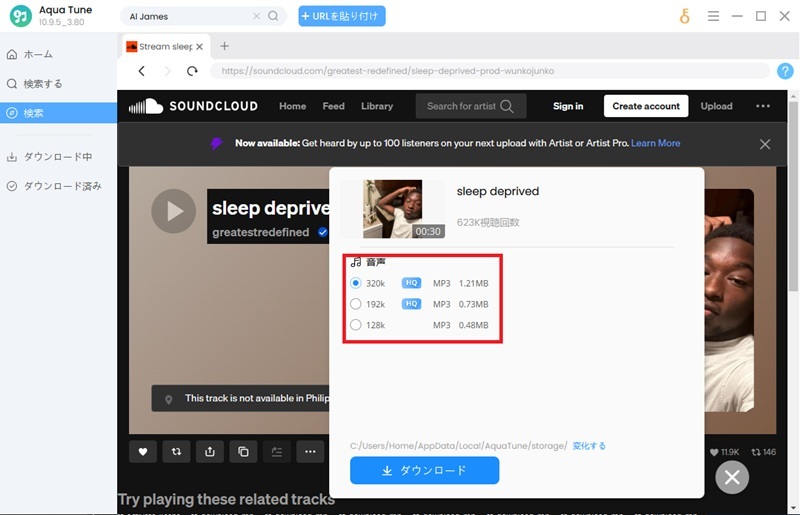This screenshot has width=800, height=515.
Task: Repost the track with repost icon
Action: [176, 451]
